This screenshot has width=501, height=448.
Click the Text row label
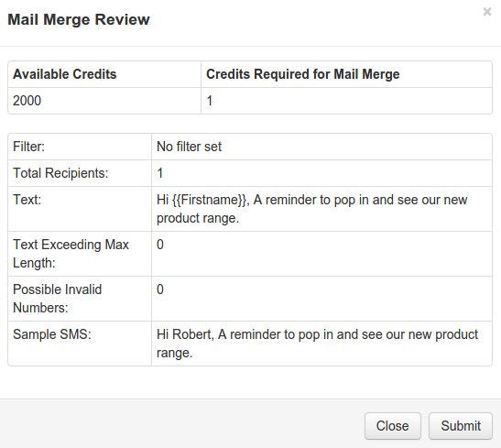pos(27,200)
